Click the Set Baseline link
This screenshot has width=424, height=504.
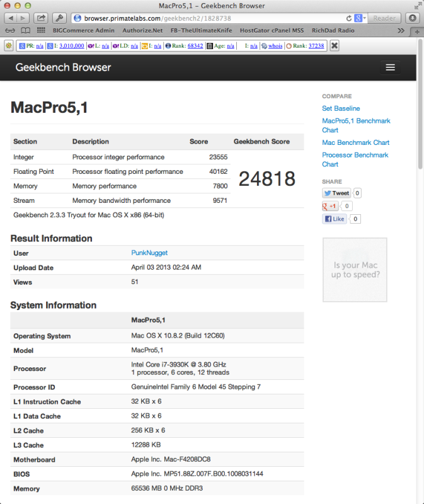[341, 108]
